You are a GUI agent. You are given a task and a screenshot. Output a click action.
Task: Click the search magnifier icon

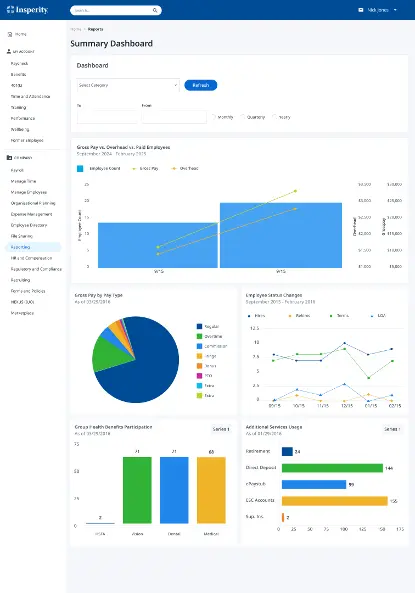155,10
